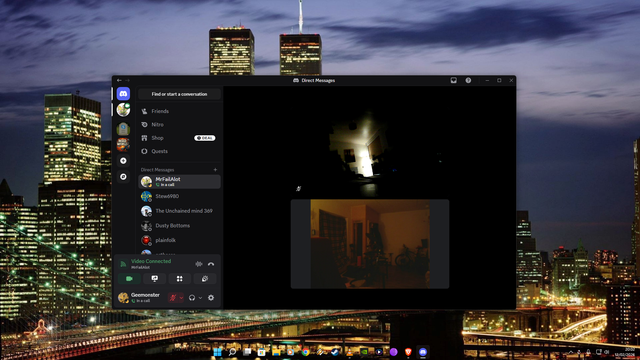Turn off the camera
This screenshot has width=640, height=360.
tap(129, 279)
